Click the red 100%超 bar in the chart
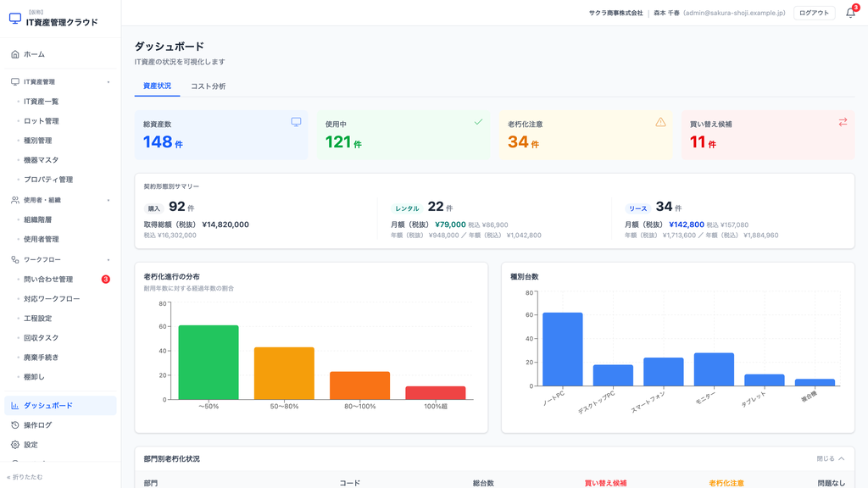The height and width of the screenshot is (488, 868). coord(436,393)
